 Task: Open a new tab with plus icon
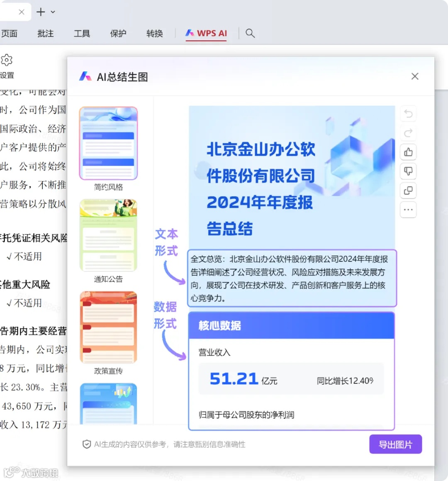(x=41, y=12)
